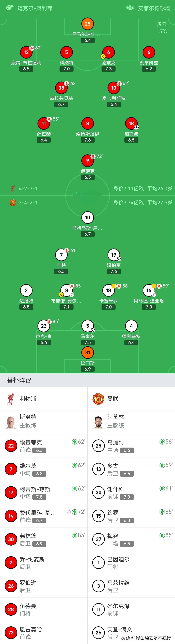Click 伊萨克's 6.5 rating badge
This screenshot has height=644, width=175.
tap(88, 177)
